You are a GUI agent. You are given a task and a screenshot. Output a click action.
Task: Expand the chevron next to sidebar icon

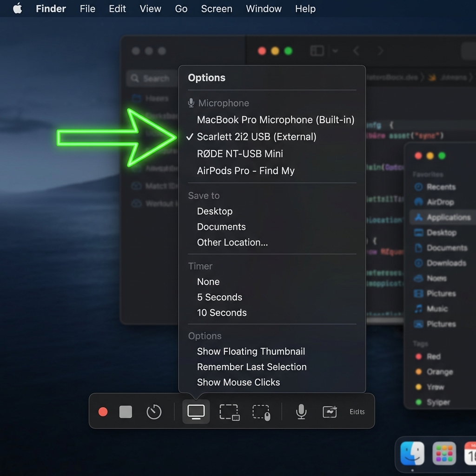point(335,51)
